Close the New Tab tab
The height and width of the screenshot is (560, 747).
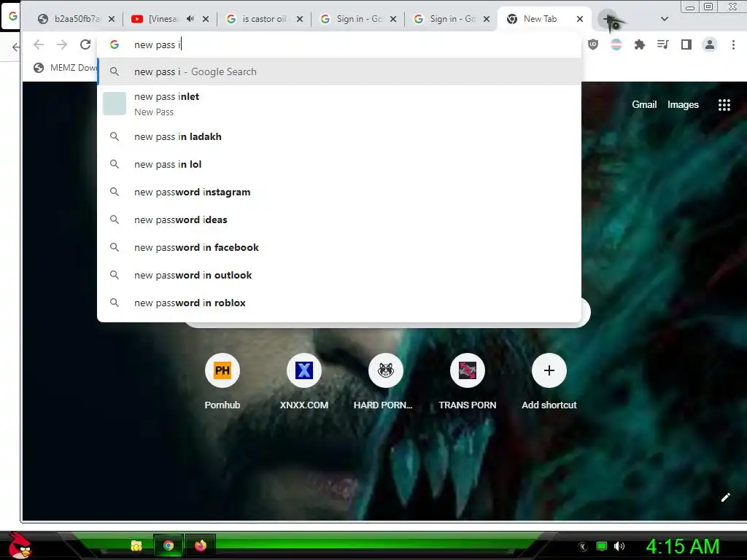coord(580,19)
